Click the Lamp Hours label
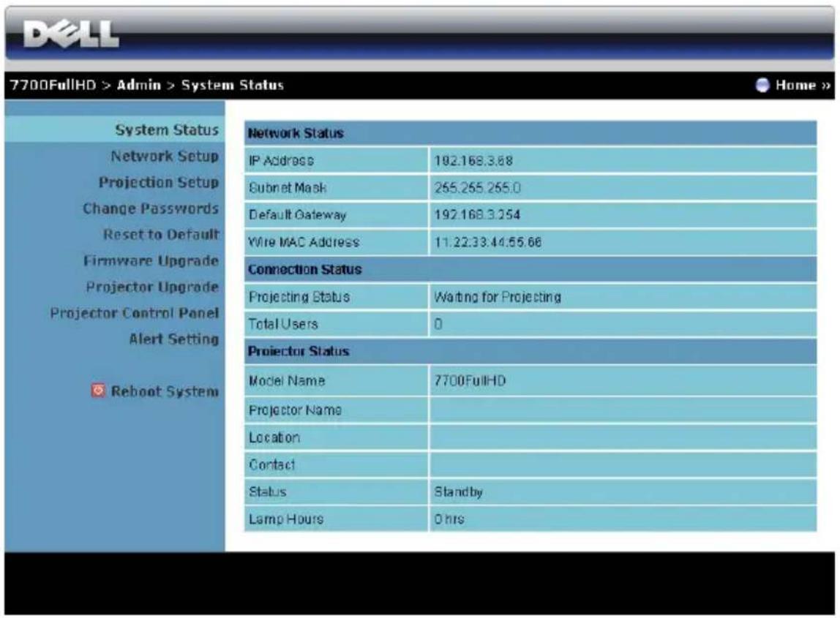The width and height of the screenshot is (840, 618). pos(286,519)
